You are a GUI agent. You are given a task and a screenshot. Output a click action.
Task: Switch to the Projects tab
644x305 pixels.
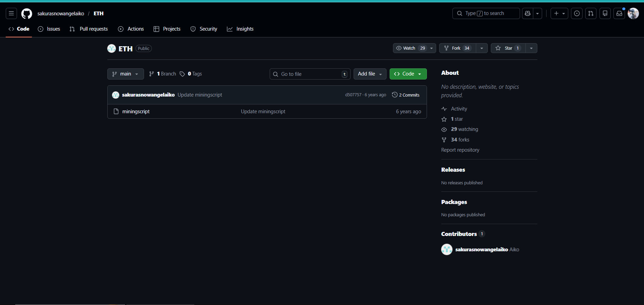pos(167,29)
